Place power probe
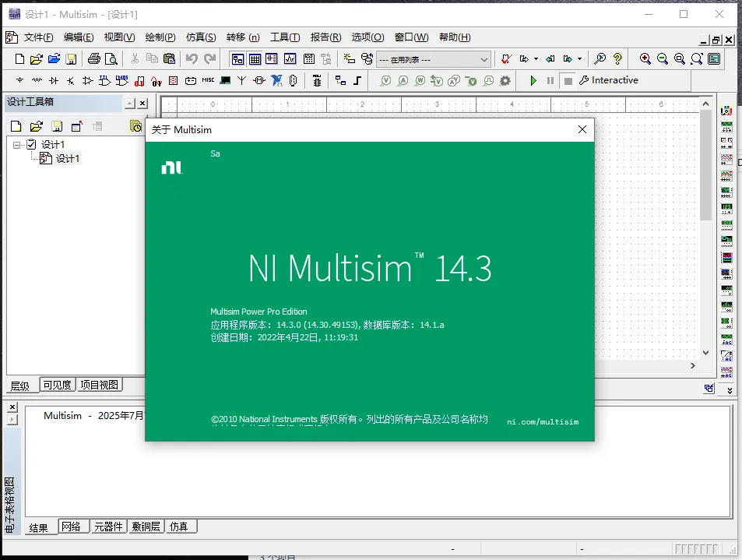This screenshot has width=742, height=560. click(420, 80)
